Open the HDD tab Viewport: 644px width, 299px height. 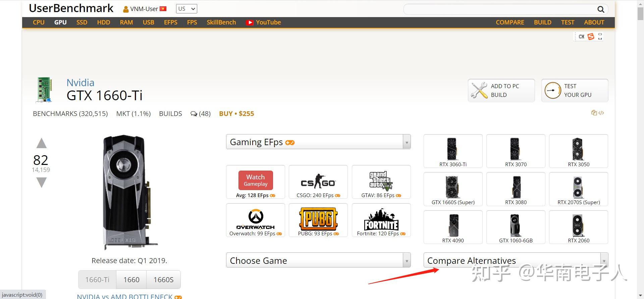pos(104,22)
